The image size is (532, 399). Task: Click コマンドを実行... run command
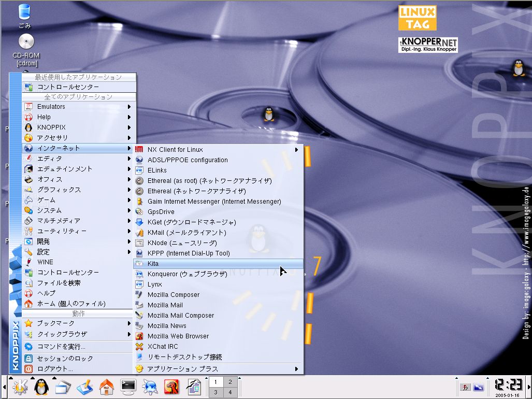[78, 347]
